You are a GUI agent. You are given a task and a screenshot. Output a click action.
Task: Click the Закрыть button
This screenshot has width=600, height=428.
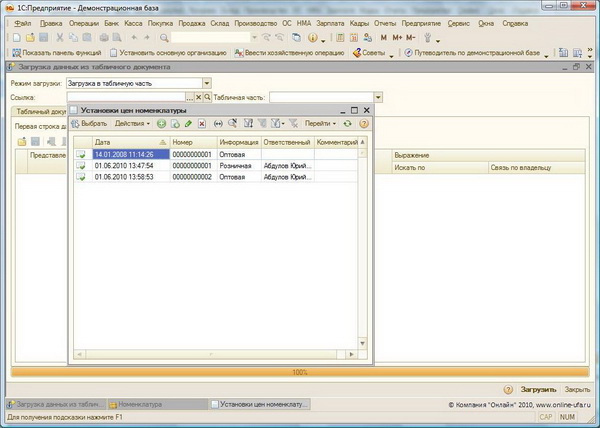coord(577,390)
